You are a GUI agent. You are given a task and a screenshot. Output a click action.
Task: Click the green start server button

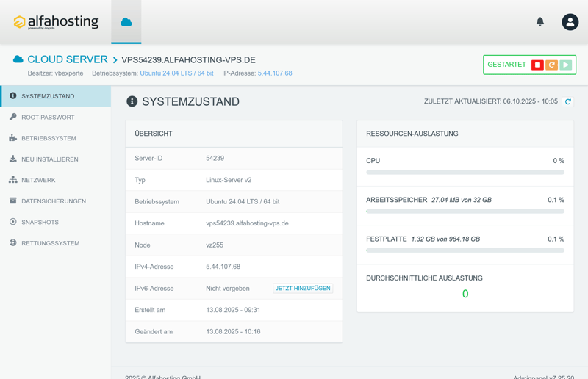point(565,65)
